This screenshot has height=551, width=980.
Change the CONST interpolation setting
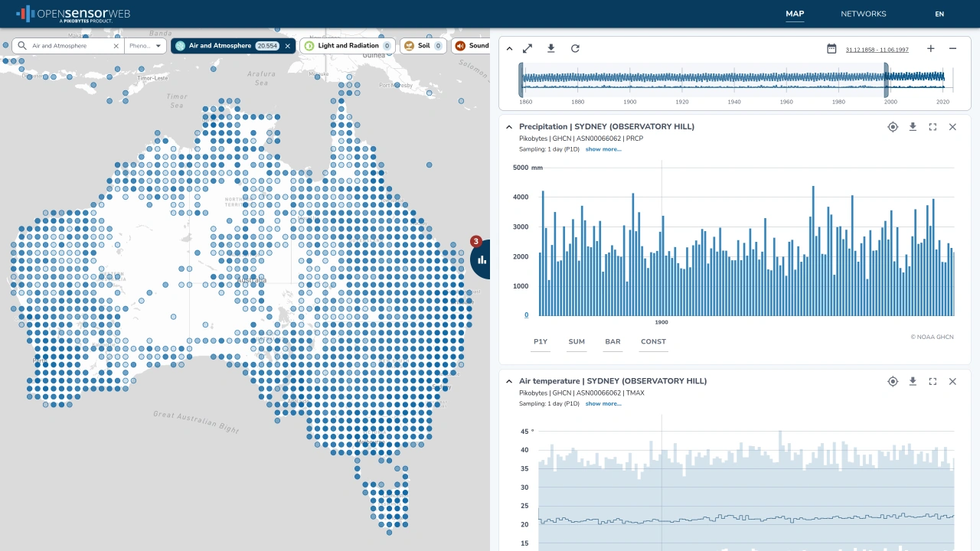pos(654,342)
